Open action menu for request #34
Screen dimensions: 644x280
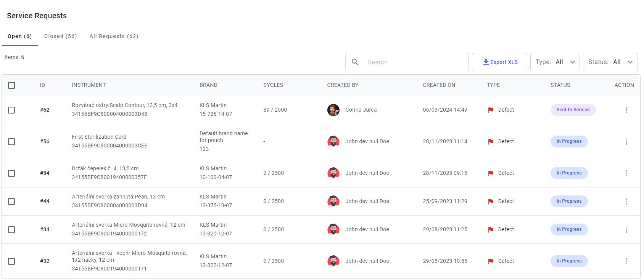point(626,230)
